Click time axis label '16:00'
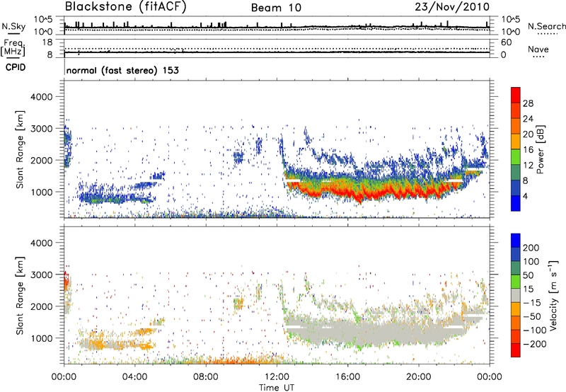 347,377
